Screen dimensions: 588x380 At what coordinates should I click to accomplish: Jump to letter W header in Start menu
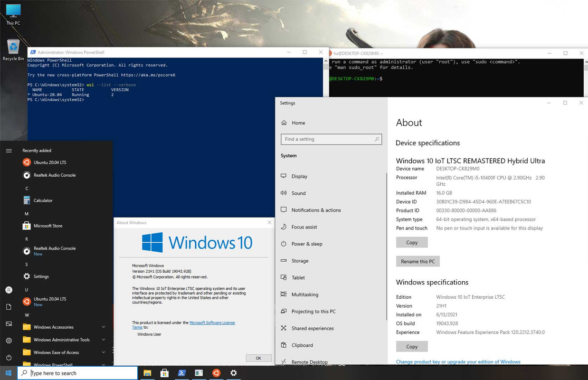(x=27, y=315)
